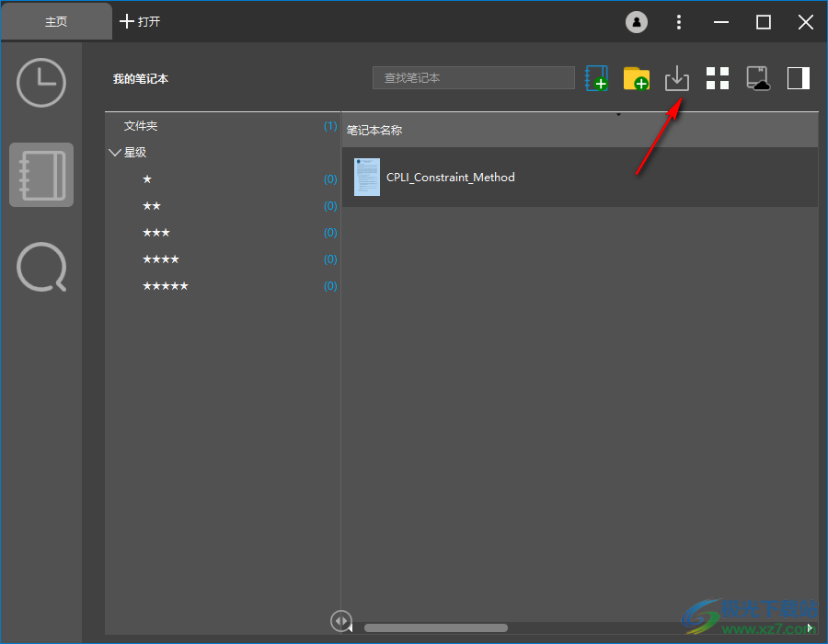Switch to the 主页 home tab
The image size is (828, 644).
56,22
